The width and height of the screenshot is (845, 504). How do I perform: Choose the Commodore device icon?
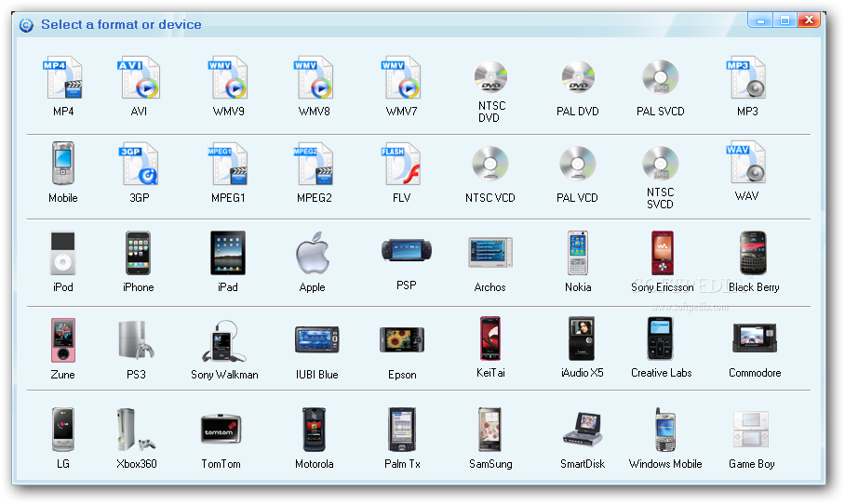(x=755, y=338)
